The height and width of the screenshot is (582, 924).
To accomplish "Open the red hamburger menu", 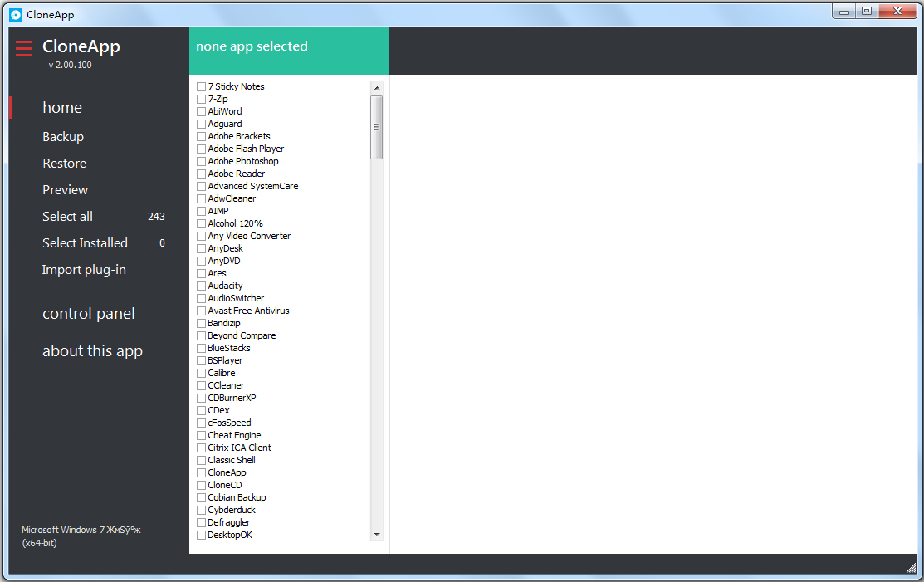I will [x=24, y=48].
